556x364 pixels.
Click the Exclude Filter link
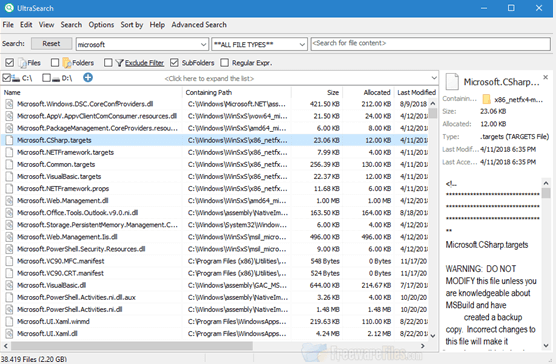point(144,63)
